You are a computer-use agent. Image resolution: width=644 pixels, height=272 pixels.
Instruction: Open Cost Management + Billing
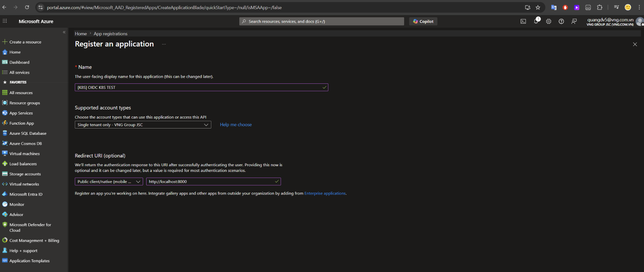[34, 241]
